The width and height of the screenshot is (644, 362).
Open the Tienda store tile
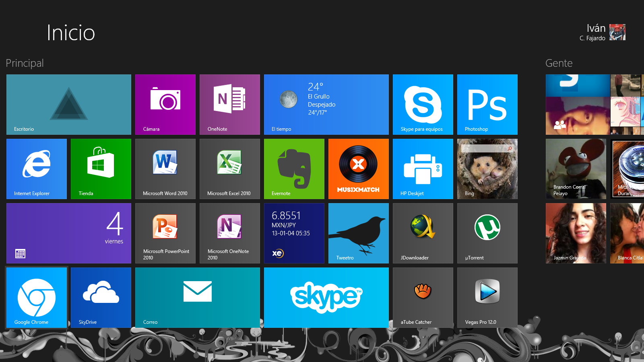[x=101, y=169]
